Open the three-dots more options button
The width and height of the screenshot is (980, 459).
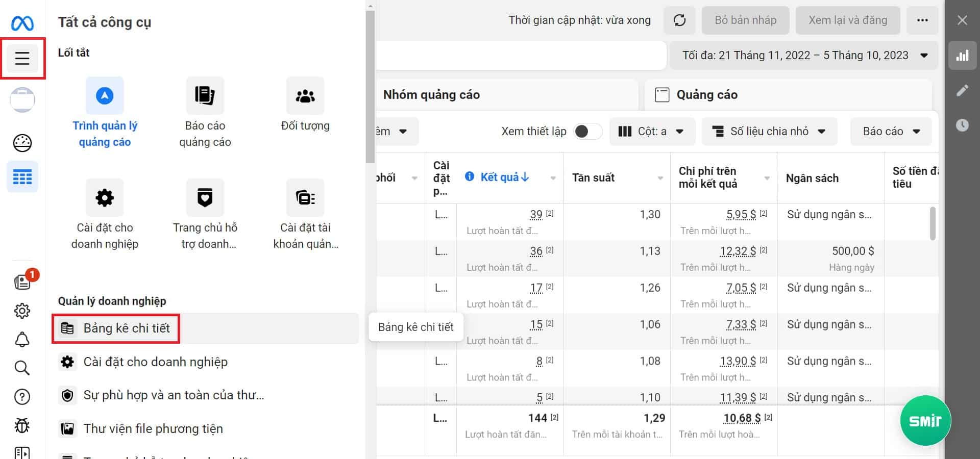(x=922, y=20)
